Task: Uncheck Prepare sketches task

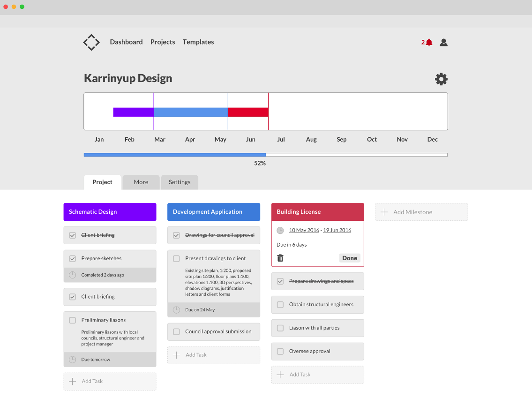Action: coord(73,259)
